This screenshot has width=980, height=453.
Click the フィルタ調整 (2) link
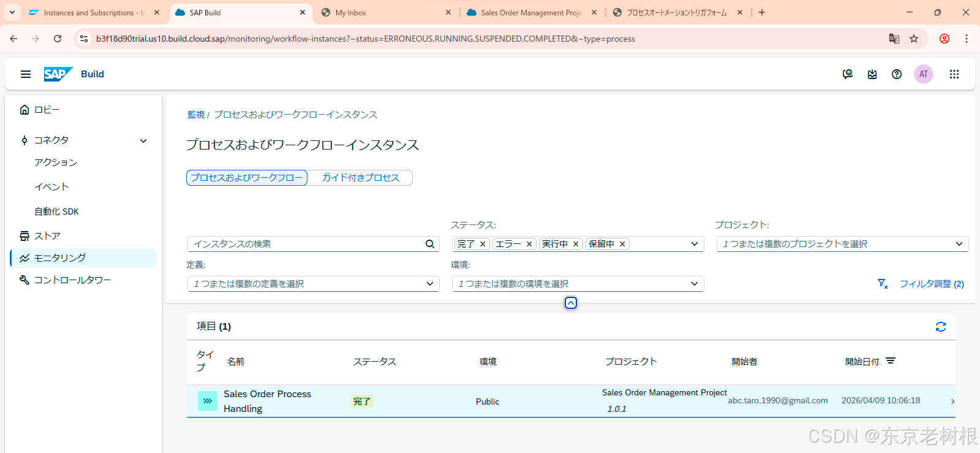click(932, 284)
